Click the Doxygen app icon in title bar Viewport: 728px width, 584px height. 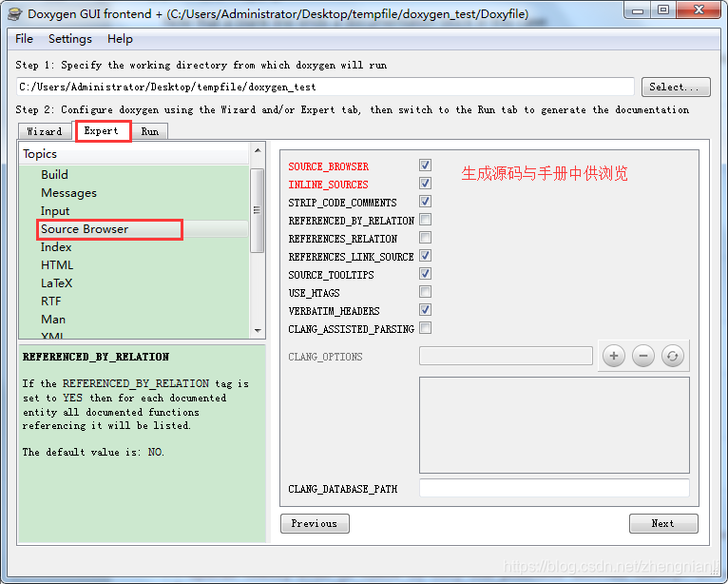[x=15, y=14]
